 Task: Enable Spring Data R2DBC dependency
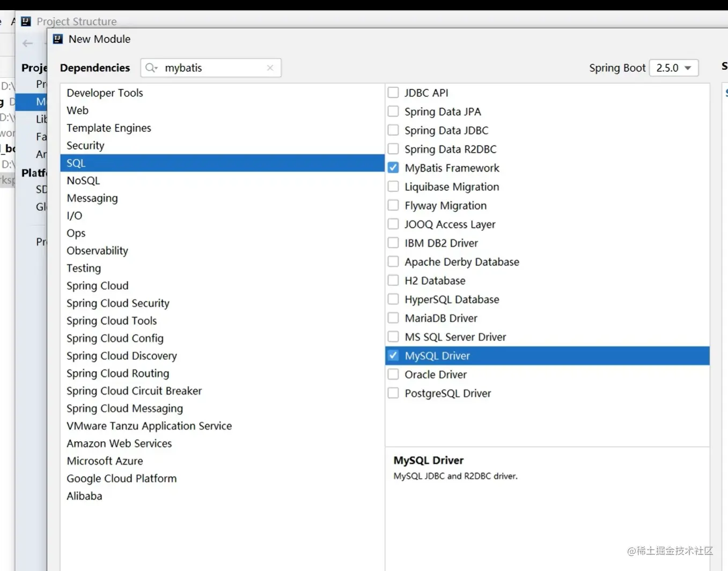pyautogui.click(x=393, y=149)
